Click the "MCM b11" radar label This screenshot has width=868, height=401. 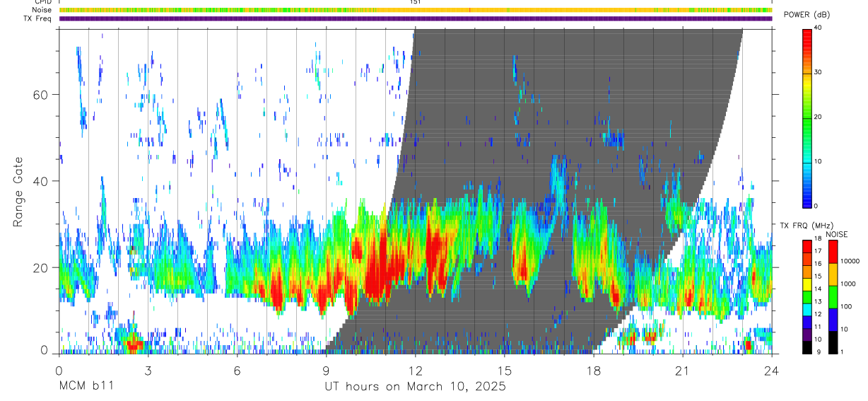(86, 387)
